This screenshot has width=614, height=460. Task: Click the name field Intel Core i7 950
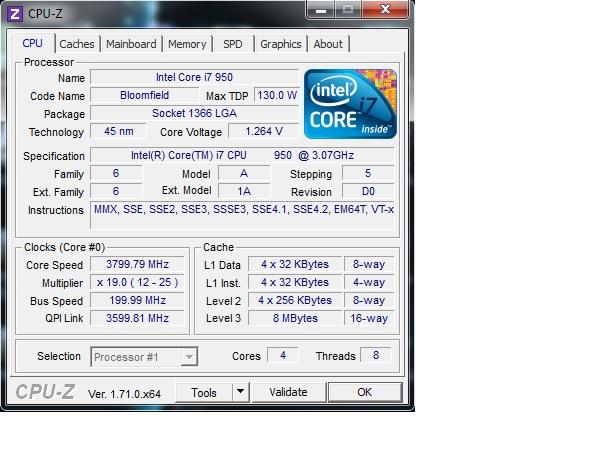(194, 77)
